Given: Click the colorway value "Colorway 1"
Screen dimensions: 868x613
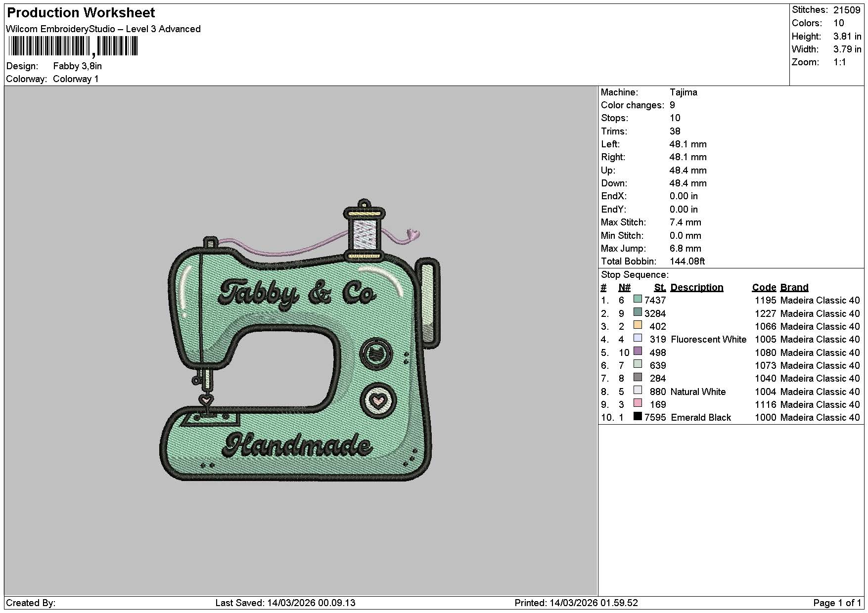Looking at the screenshot, I should 76,79.
